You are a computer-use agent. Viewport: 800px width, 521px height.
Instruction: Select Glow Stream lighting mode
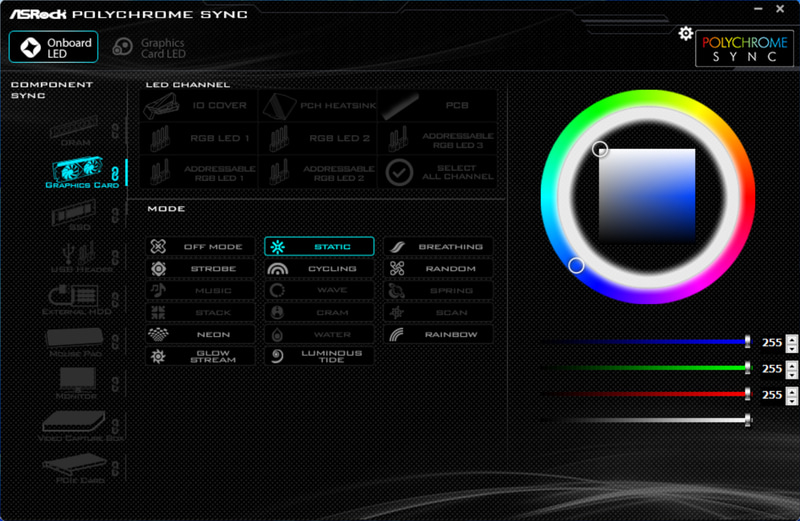(x=200, y=356)
